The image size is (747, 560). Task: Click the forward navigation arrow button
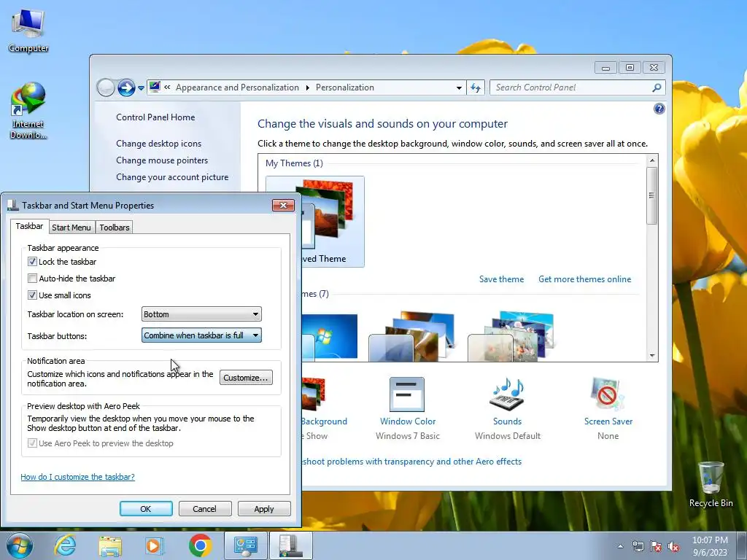click(126, 87)
